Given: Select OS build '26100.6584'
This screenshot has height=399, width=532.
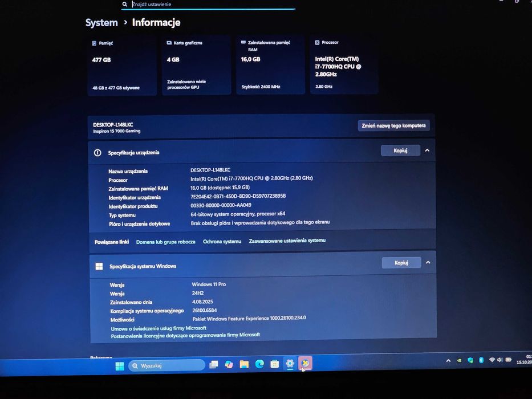Looking at the screenshot, I should point(205,310).
